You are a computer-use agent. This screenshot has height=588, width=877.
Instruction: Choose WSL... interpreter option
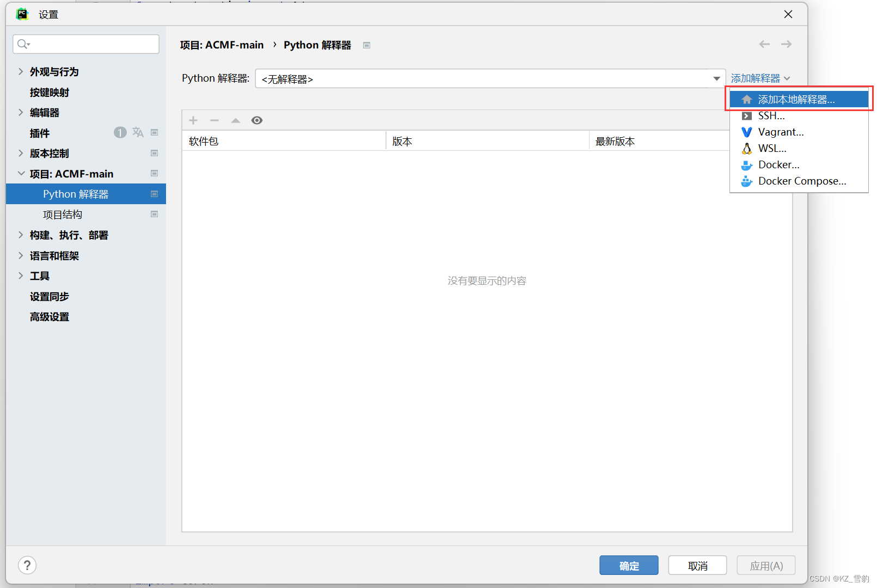(799, 149)
